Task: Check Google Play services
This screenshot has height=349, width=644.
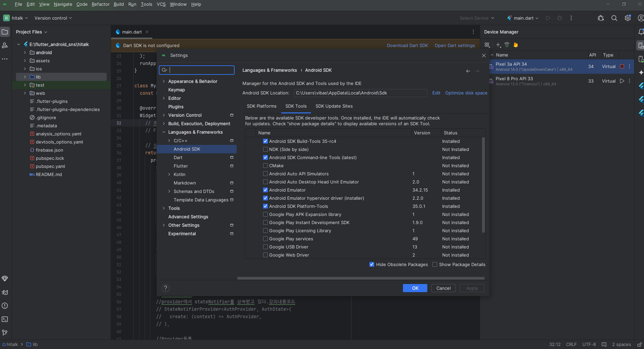Action: click(265, 239)
